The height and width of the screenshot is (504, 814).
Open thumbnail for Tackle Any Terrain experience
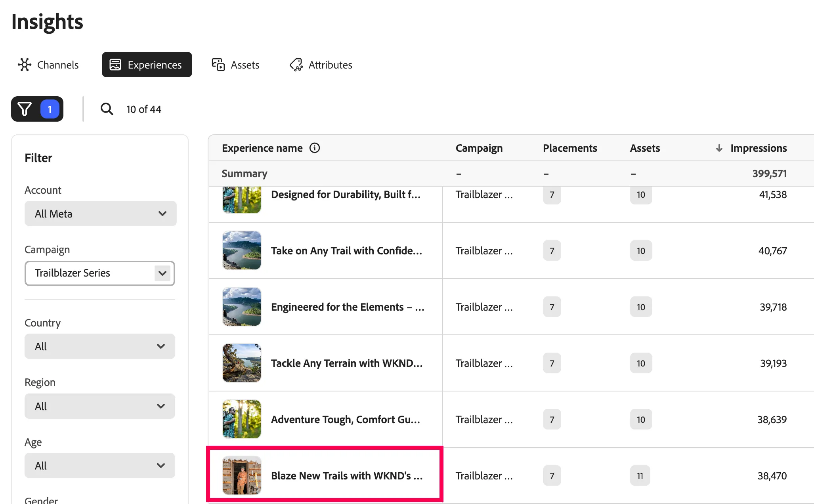point(242,363)
